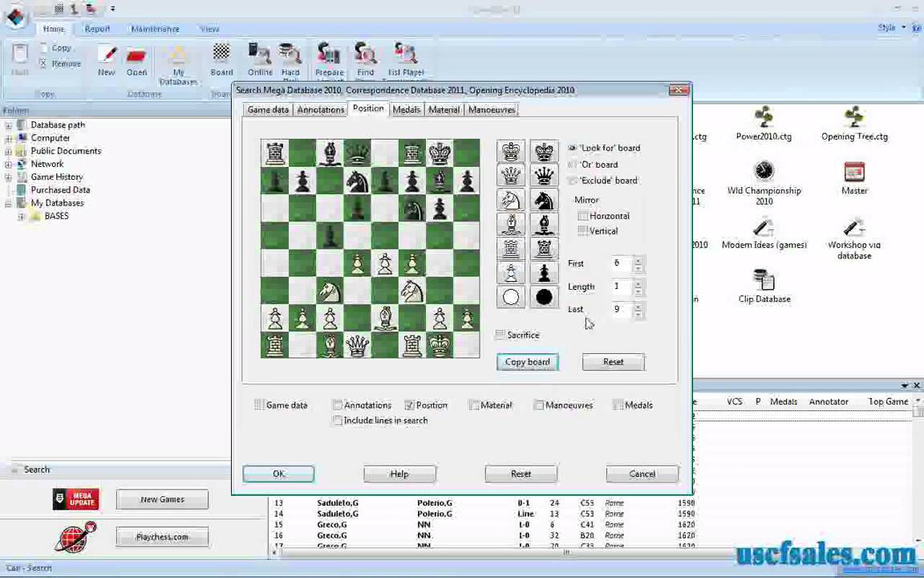Screen dimensions: 924x578
Task: Click the Copy board button
Action: 528,361
